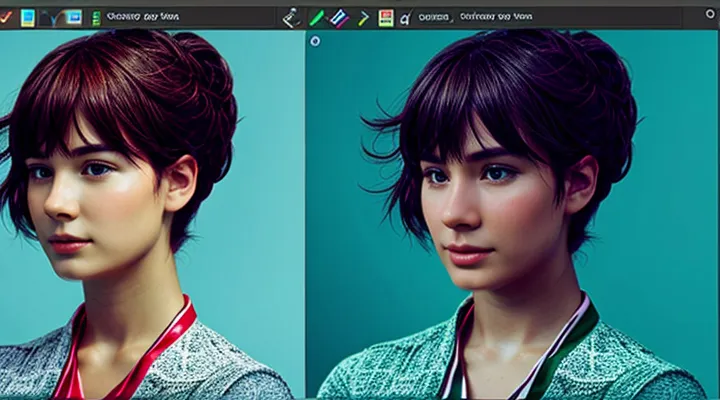Expand the yellow-green chevron arrow
This screenshot has height=400, width=720.
tap(364, 17)
